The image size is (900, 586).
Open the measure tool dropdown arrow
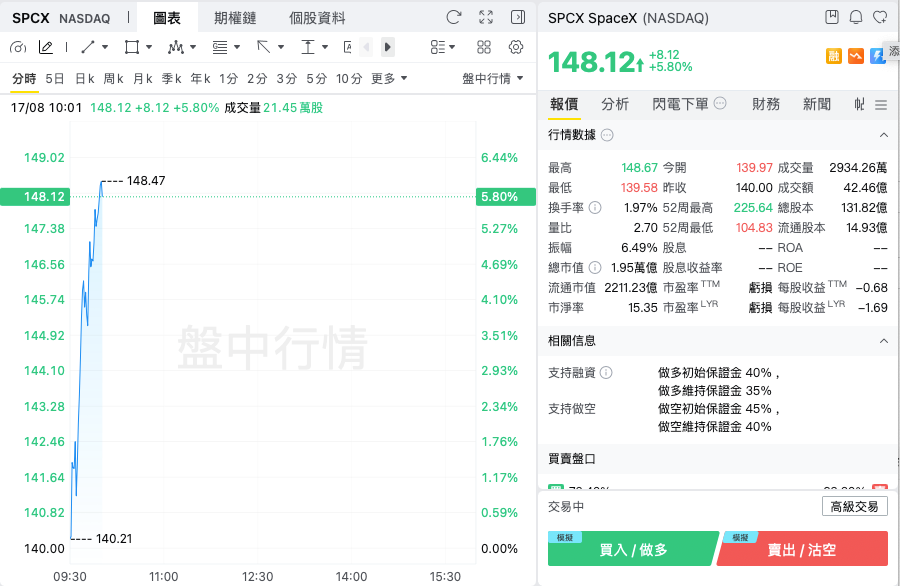click(x=325, y=47)
